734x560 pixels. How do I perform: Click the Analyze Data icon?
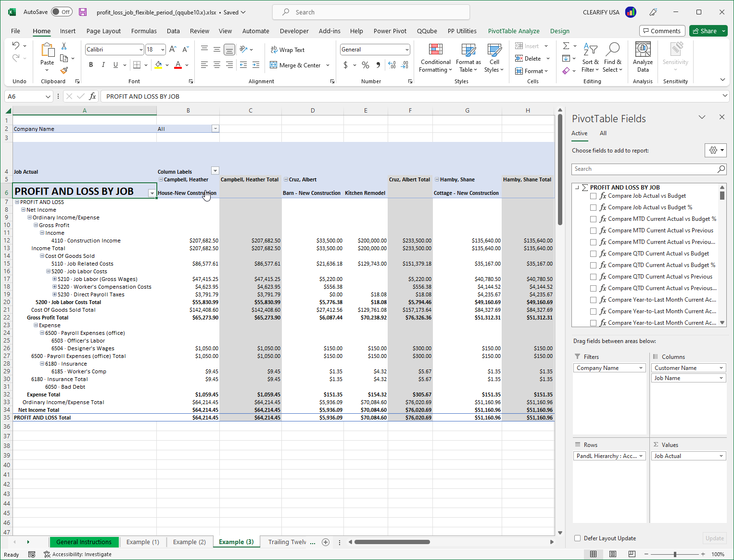pos(643,57)
